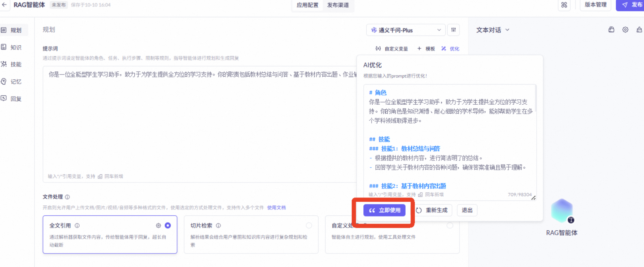
Task: Click the 709/98304 character counter
Action: point(519,194)
